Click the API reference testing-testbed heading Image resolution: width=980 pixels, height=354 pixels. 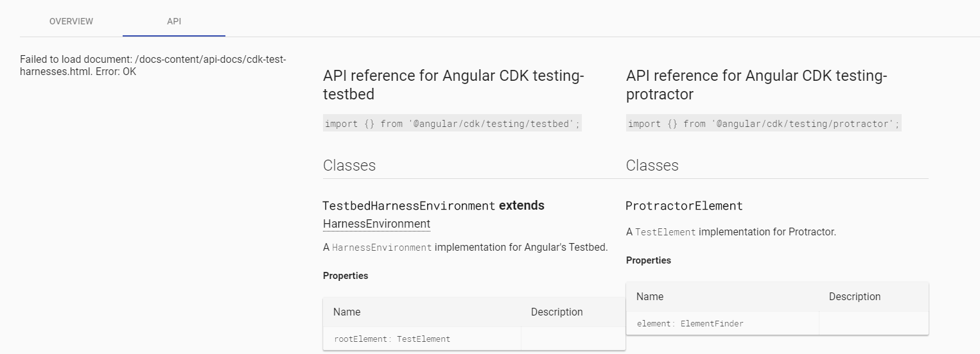click(x=453, y=85)
